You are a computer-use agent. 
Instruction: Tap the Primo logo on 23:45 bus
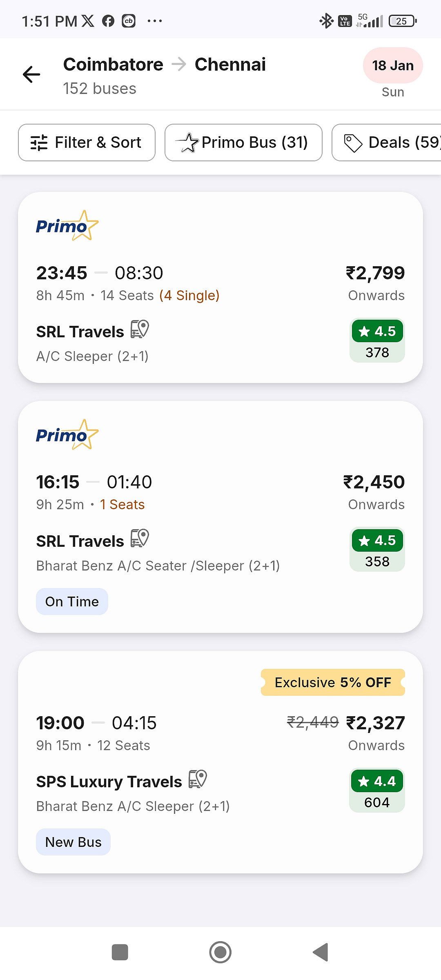67,225
